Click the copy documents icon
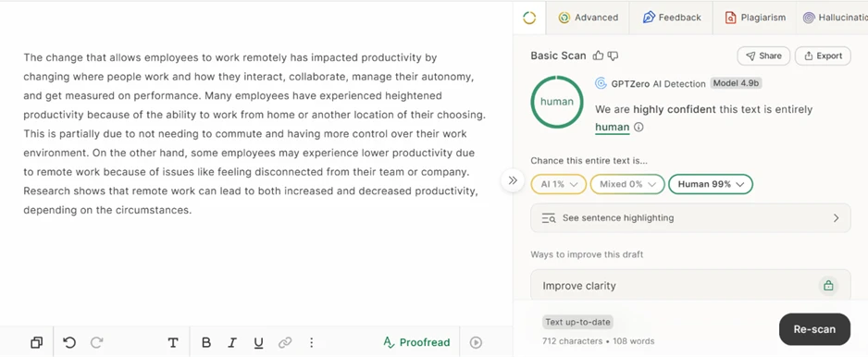 (36, 342)
